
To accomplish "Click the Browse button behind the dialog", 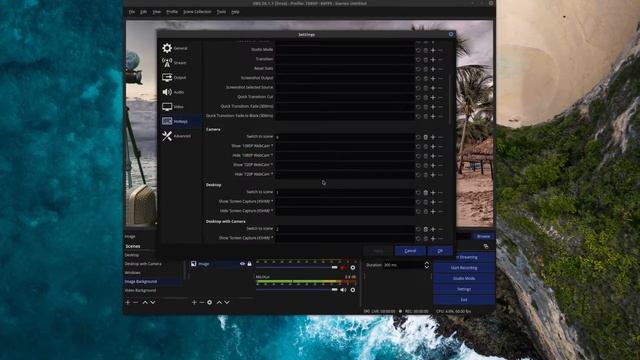I will [x=483, y=236].
